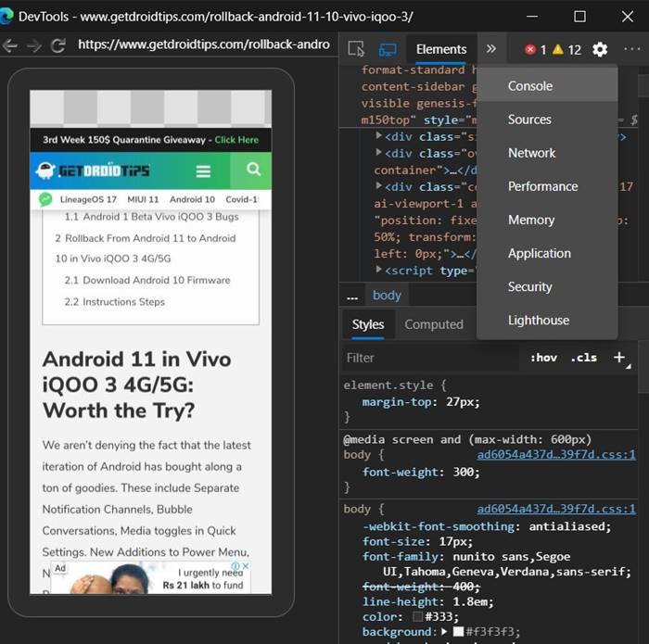Click the font-weight: 300 declaration
The width and height of the screenshot is (649, 644).
[x=421, y=472]
